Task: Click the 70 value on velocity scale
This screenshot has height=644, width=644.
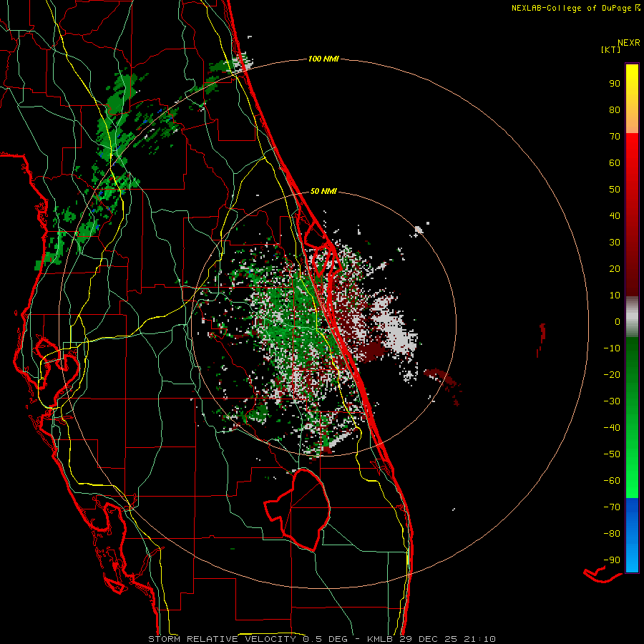Action: pyautogui.click(x=615, y=137)
